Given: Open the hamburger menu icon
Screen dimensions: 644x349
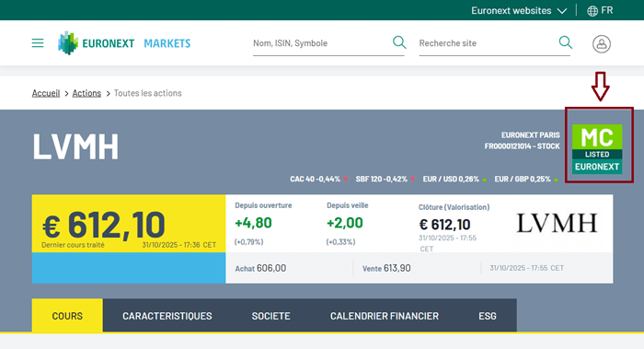Looking at the screenshot, I should pos(38,43).
